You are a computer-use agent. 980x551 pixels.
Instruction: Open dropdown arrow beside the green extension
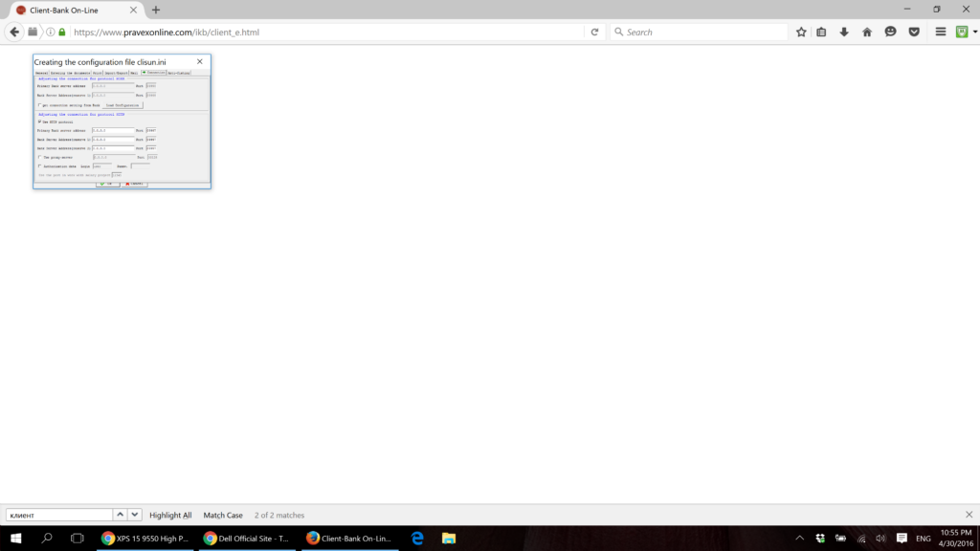click(974, 32)
